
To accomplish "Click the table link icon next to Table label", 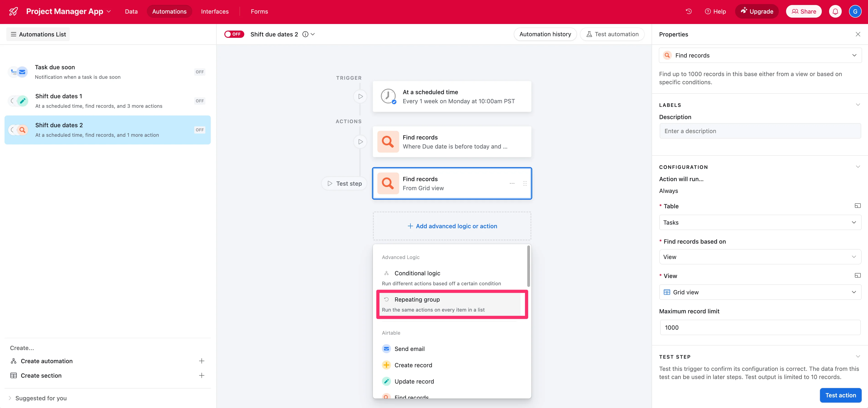I will tap(857, 206).
